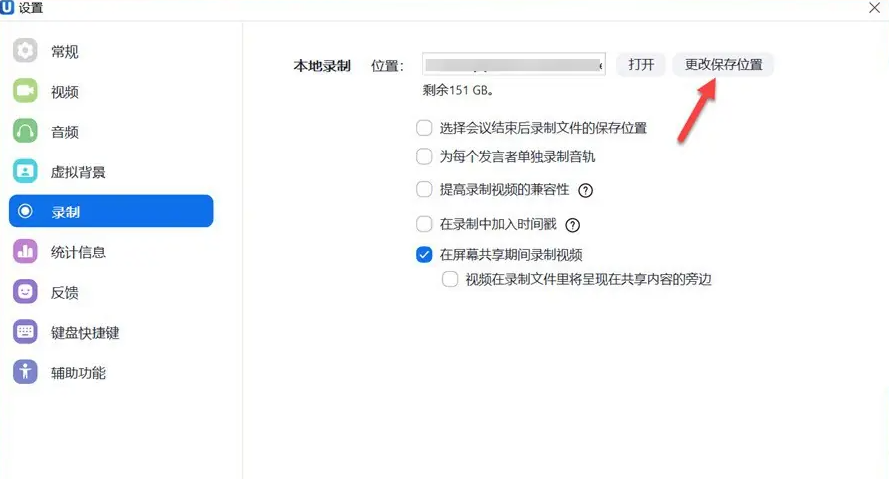This screenshot has height=479, width=889.
Task: Open the 键盘快捷键 keyboard icon
Action: (25, 332)
